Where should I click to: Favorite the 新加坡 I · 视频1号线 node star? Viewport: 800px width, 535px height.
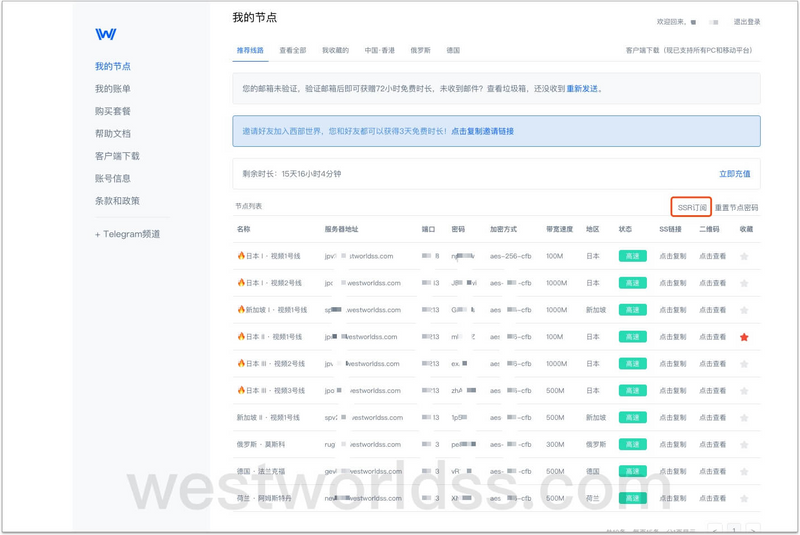click(x=744, y=310)
